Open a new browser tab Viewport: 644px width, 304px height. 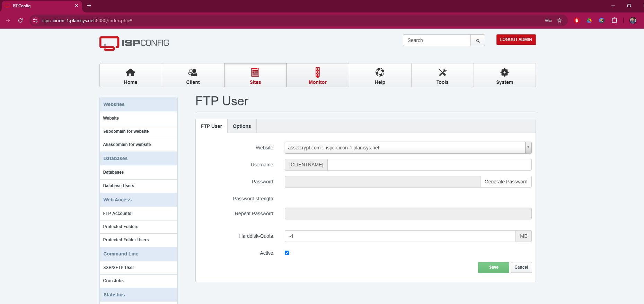click(89, 6)
